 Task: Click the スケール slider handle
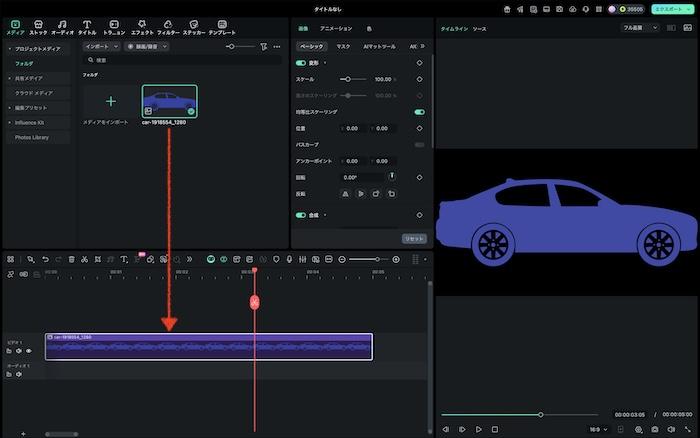346,78
